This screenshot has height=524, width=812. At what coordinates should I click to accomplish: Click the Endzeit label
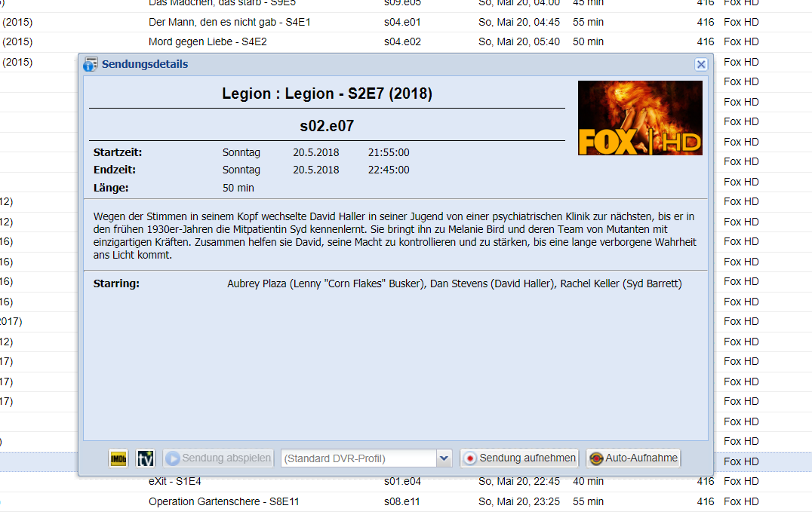click(x=115, y=170)
